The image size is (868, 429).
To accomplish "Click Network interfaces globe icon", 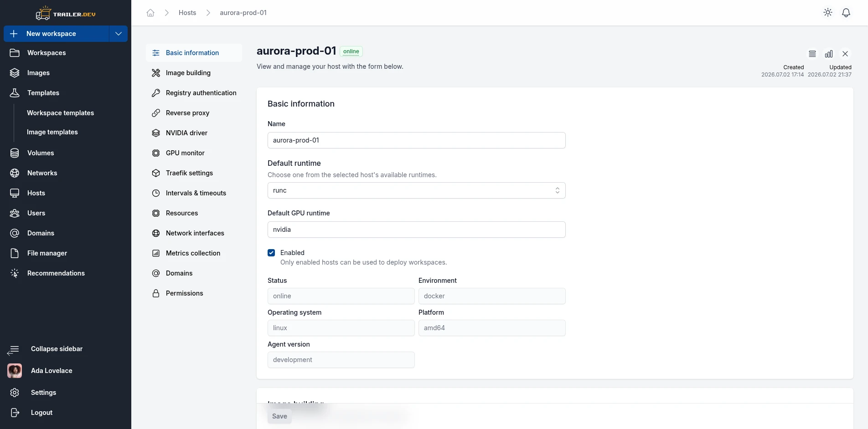I will (156, 233).
